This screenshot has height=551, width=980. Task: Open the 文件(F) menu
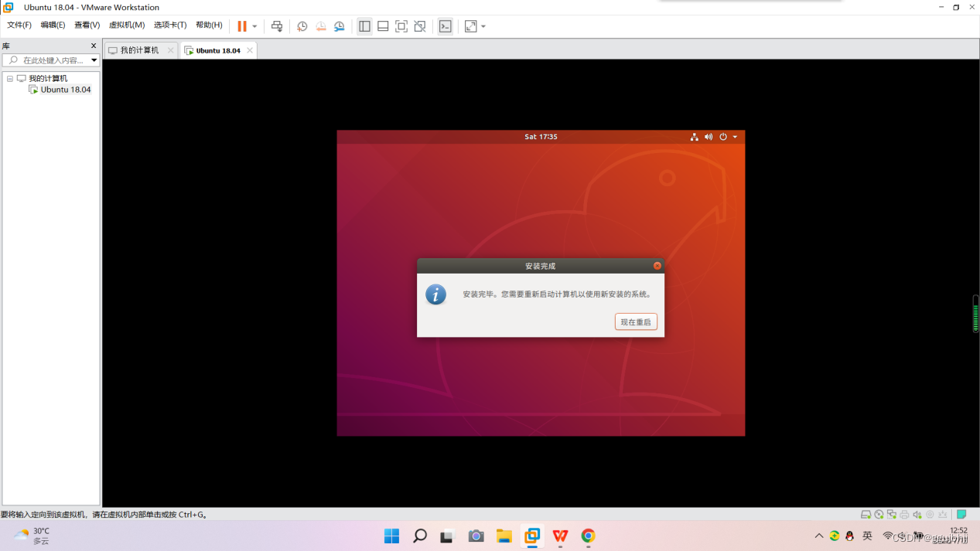pyautogui.click(x=19, y=26)
